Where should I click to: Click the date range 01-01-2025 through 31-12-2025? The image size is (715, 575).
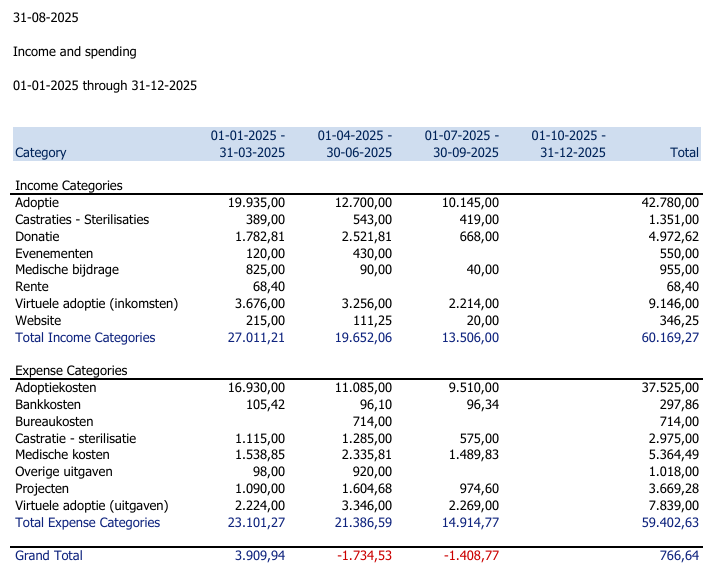pyautogui.click(x=105, y=86)
